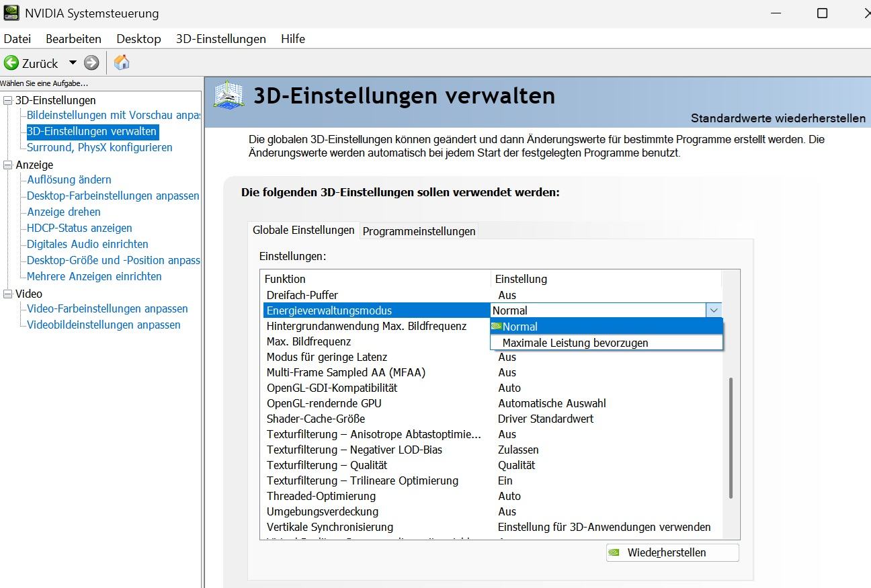Select OpenGL-GDI-Kompatibilität row
The width and height of the screenshot is (871, 588).
[x=491, y=388]
